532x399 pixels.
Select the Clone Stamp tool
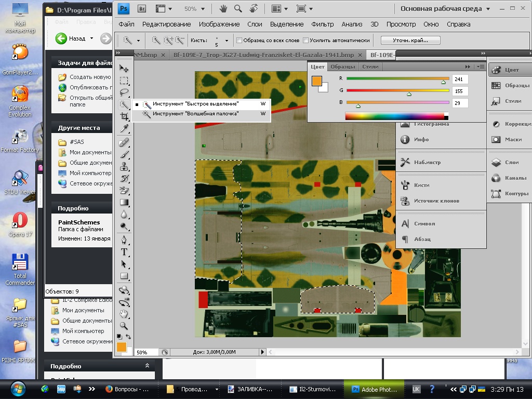click(x=124, y=166)
